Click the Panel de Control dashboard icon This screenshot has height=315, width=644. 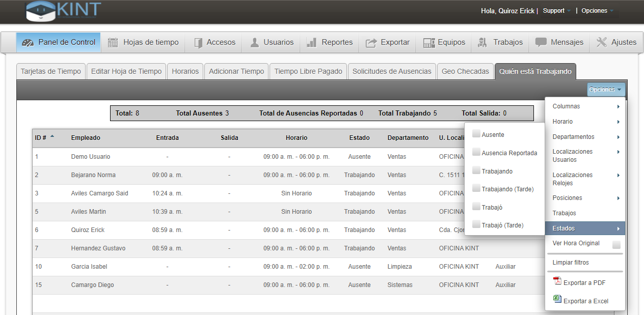click(28, 43)
